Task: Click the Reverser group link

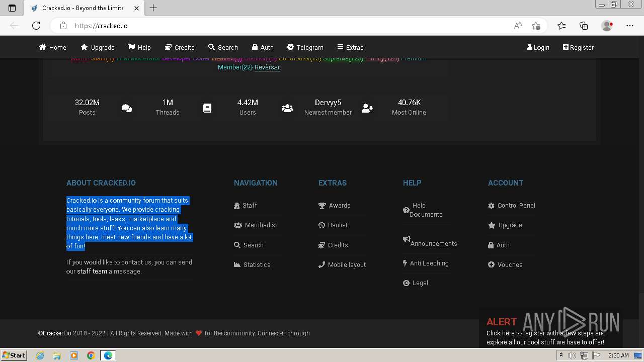Action: click(267, 67)
